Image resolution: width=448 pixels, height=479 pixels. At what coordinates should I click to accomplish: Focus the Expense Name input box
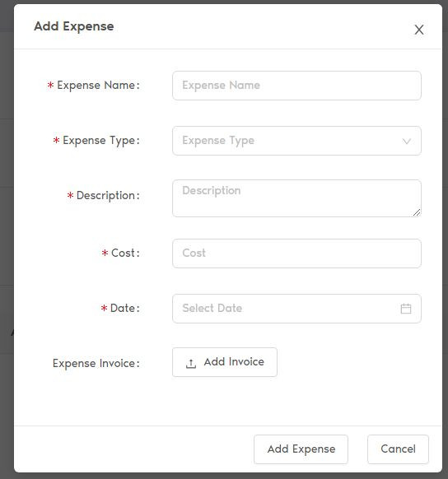point(296,86)
